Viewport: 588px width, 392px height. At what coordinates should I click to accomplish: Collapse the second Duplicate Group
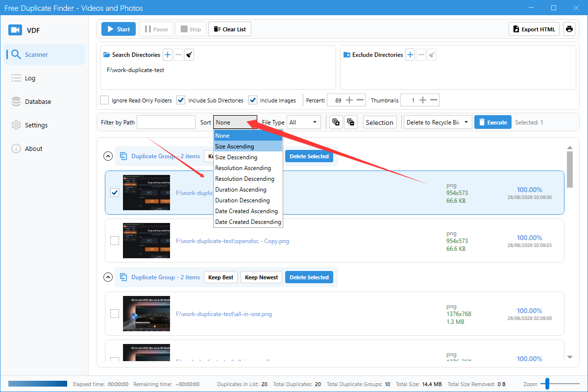click(108, 277)
